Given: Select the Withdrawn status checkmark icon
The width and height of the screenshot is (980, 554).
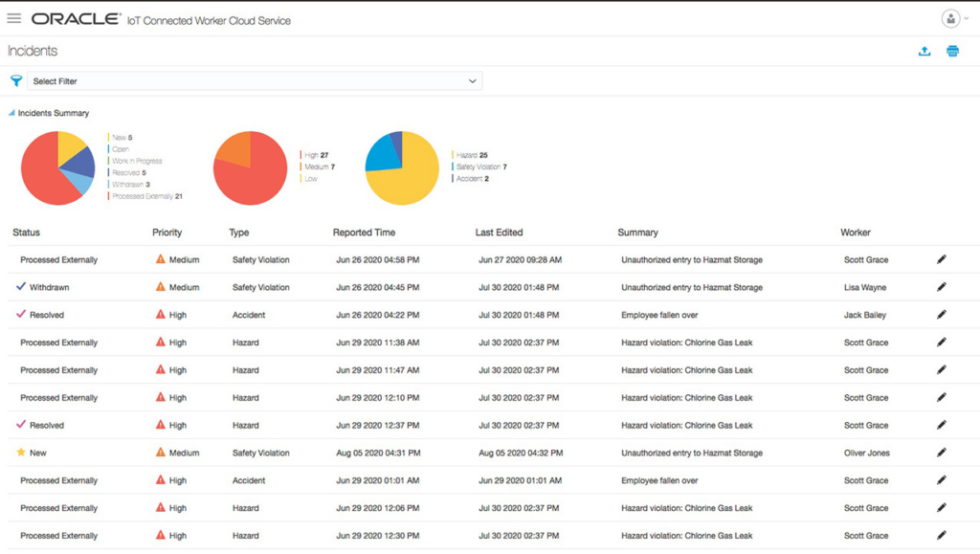Looking at the screenshot, I should pyautogui.click(x=21, y=287).
